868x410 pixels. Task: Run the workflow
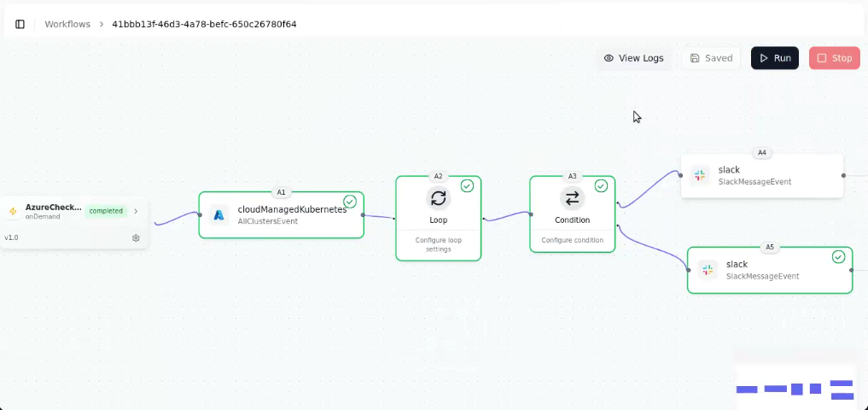774,58
